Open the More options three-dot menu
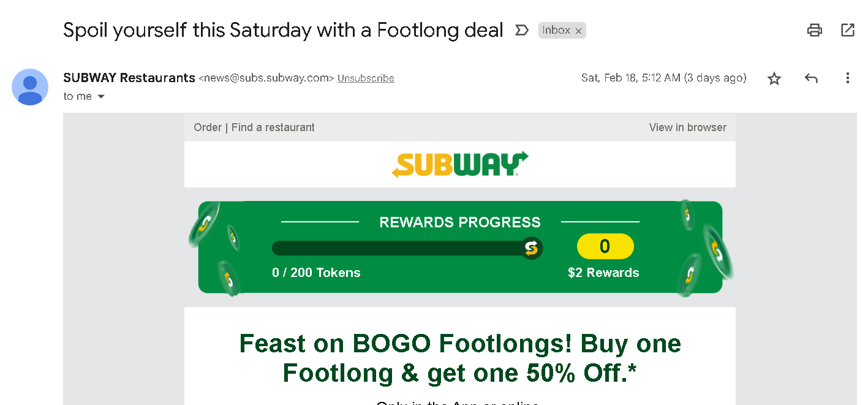 (x=848, y=78)
